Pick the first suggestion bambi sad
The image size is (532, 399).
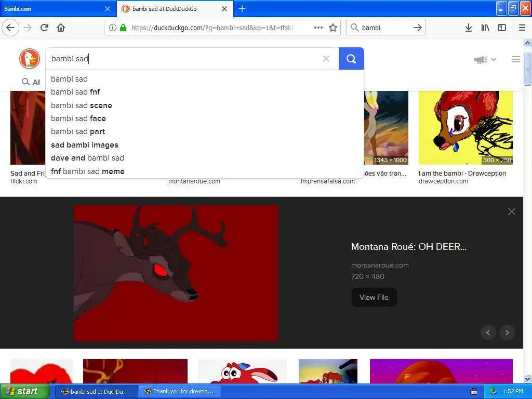205,79
